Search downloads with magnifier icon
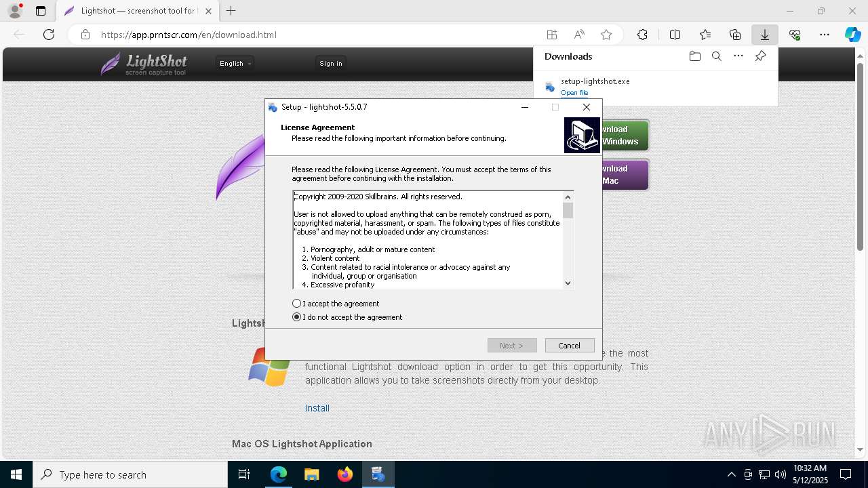 [716, 56]
